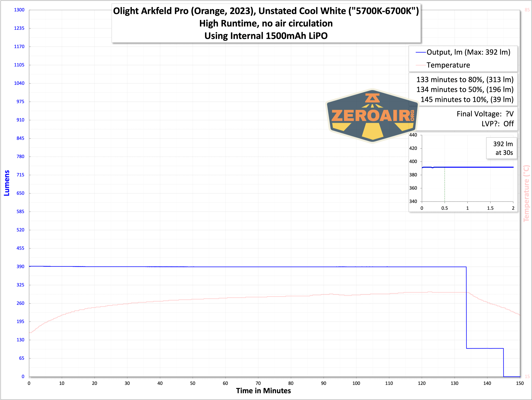The height and width of the screenshot is (400, 532).
Task: Click the blue Output legend line
Action: click(x=420, y=52)
